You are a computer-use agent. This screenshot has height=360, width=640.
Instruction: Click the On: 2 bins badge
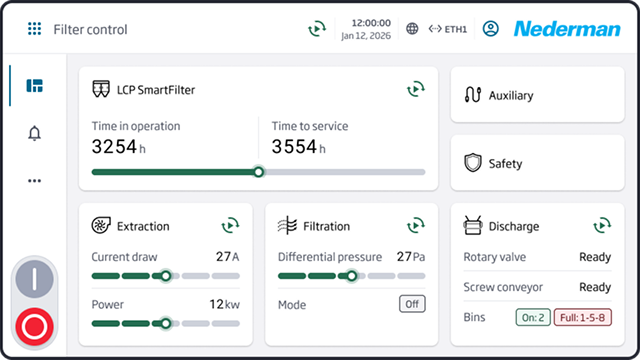coord(533,317)
